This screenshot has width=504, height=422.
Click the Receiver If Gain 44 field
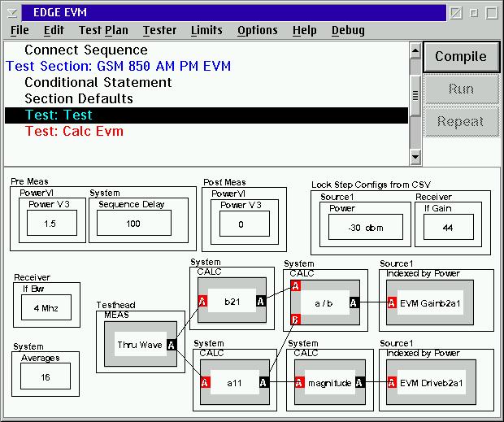coord(449,227)
